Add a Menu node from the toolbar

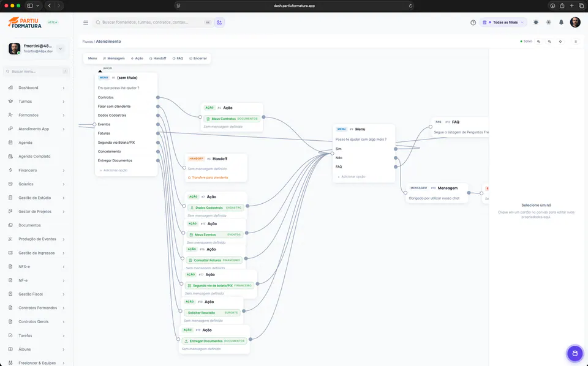pos(92,58)
